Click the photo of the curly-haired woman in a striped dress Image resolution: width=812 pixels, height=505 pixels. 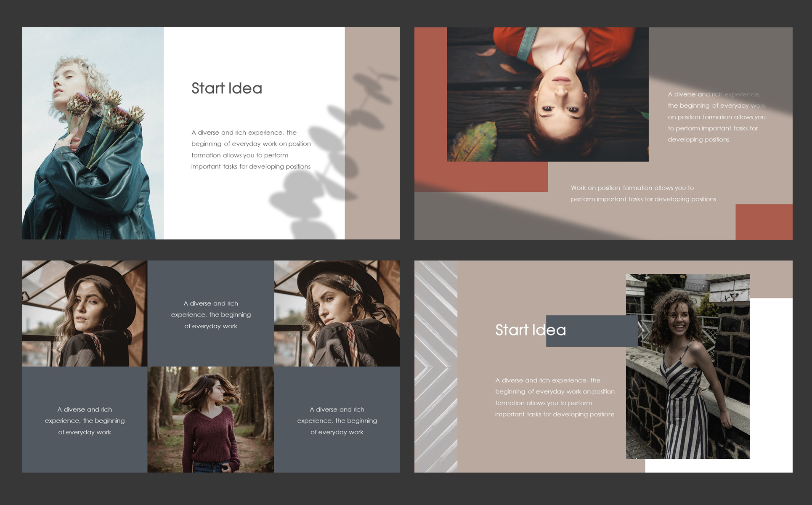687,367
